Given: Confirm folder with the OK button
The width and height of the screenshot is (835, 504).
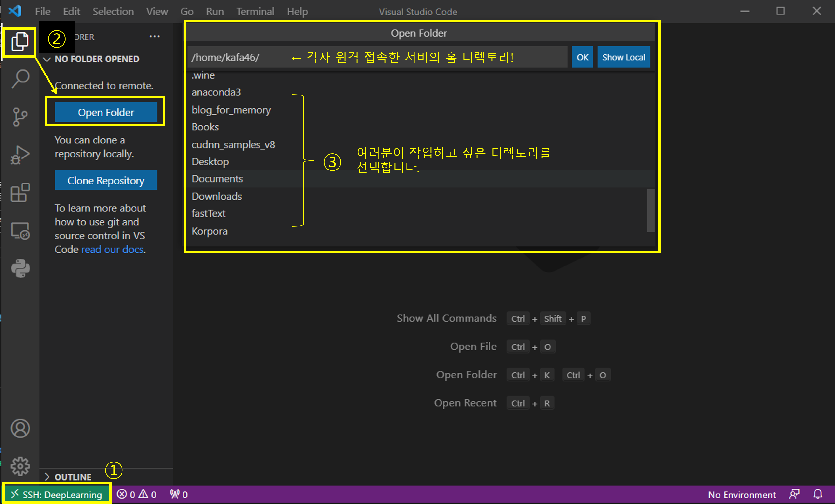Looking at the screenshot, I should tap(583, 57).
